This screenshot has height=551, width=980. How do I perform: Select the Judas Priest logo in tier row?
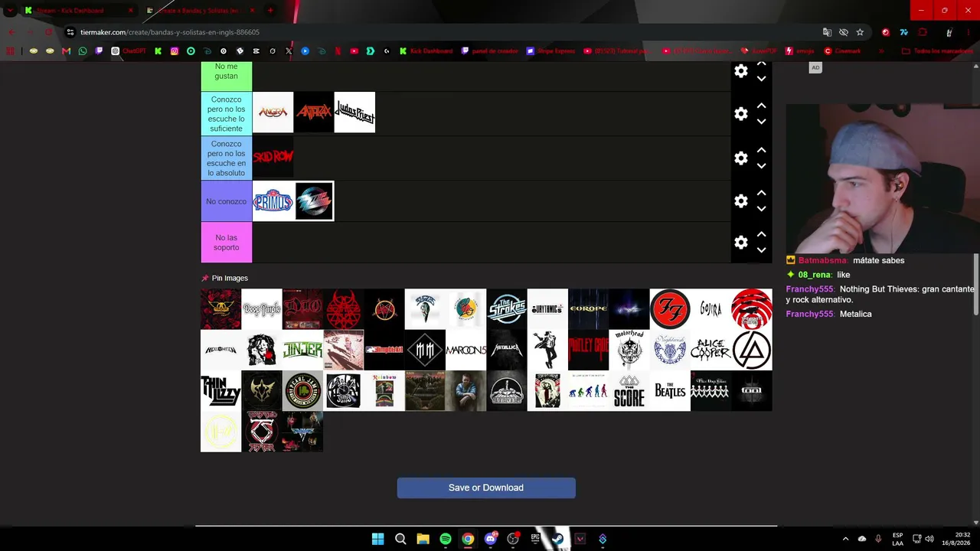354,112
